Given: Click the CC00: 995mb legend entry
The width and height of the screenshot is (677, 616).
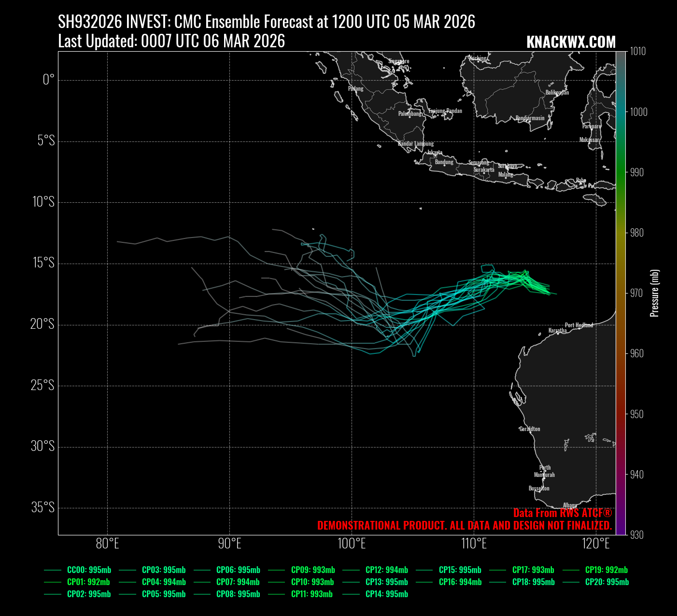Looking at the screenshot, I should (88, 570).
